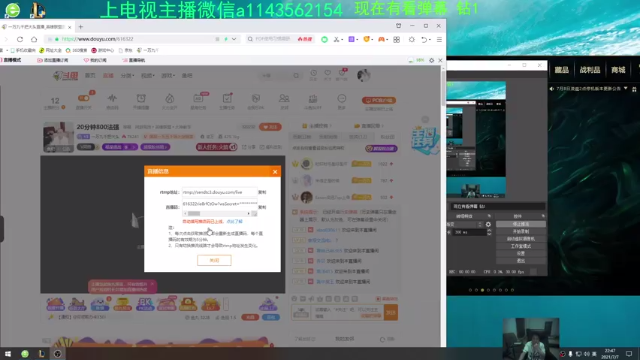Screen dimensions: 640x360
Task: Open the scissors screenshot tool in browser toolbar
Action: [336, 39]
